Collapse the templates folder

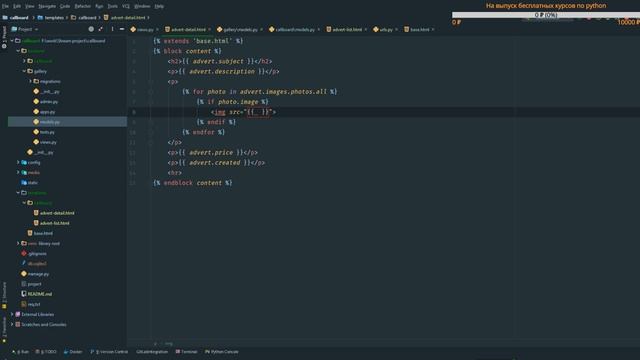click(x=18, y=193)
